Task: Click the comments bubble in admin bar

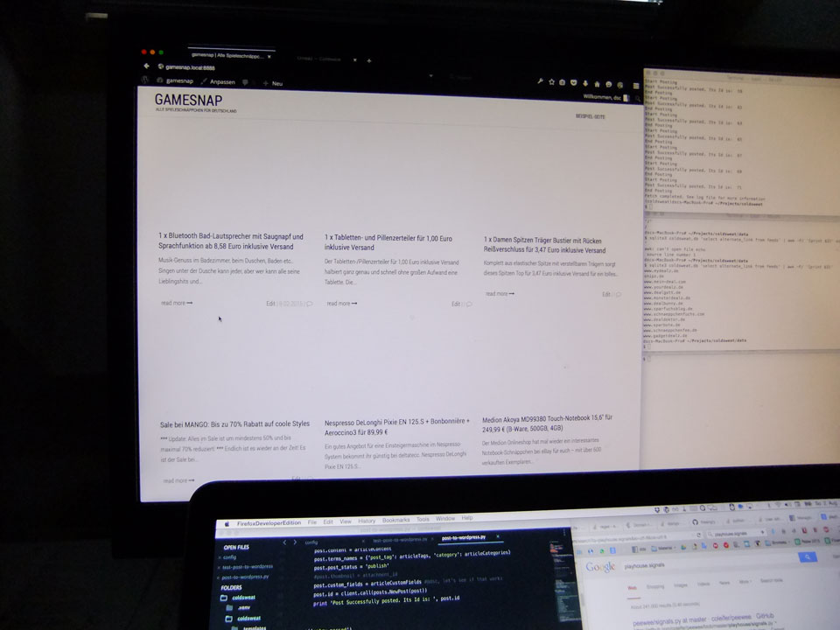Action: [x=245, y=82]
